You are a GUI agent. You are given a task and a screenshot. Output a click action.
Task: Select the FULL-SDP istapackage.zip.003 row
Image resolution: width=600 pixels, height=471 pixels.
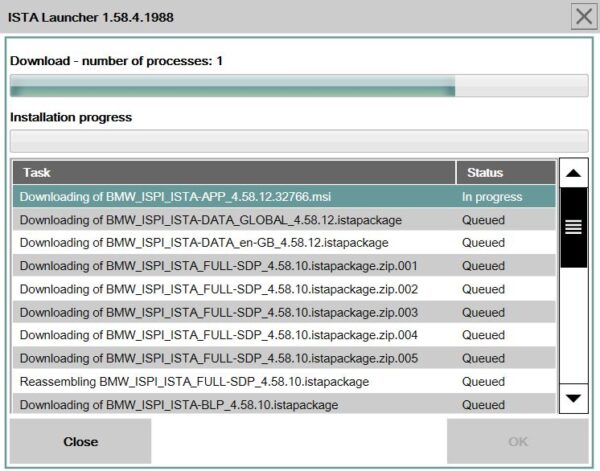click(x=284, y=312)
